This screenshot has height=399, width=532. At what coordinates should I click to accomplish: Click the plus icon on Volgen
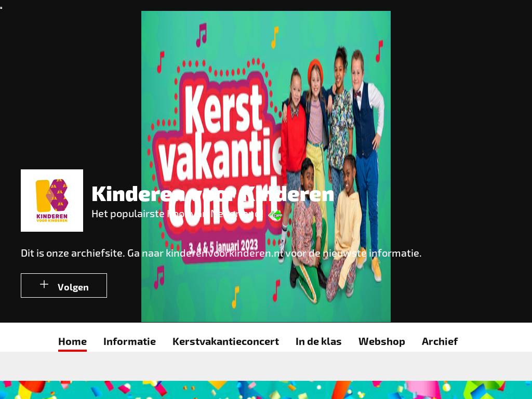click(x=44, y=284)
